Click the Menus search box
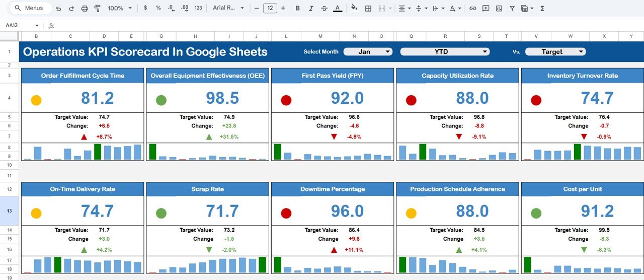The width and height of the screenshot is (644, 280). [31, 8]
